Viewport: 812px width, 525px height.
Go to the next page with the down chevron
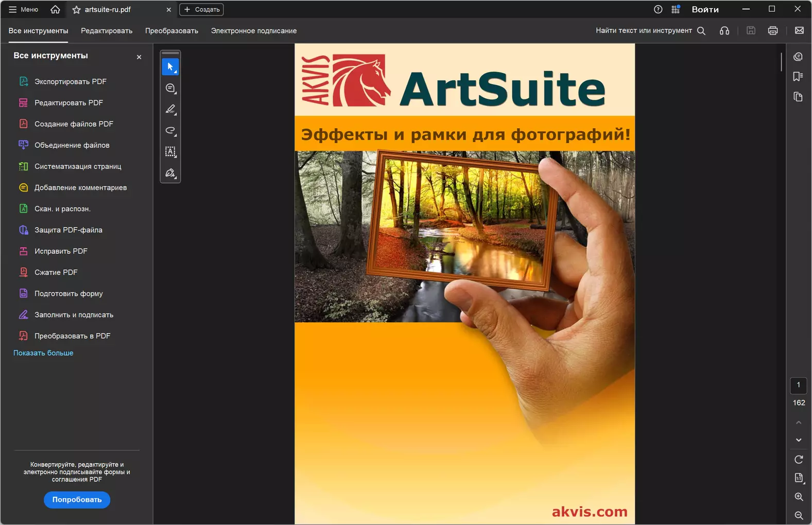799,440
